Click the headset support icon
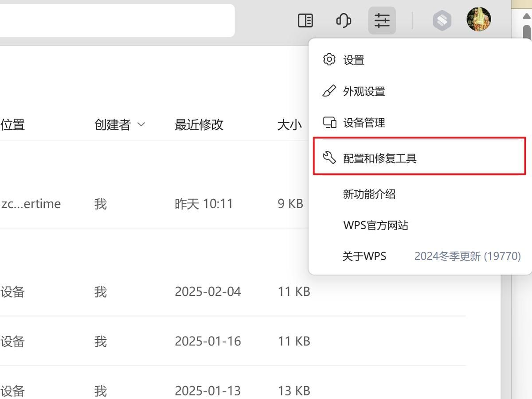 pos(344,20)
